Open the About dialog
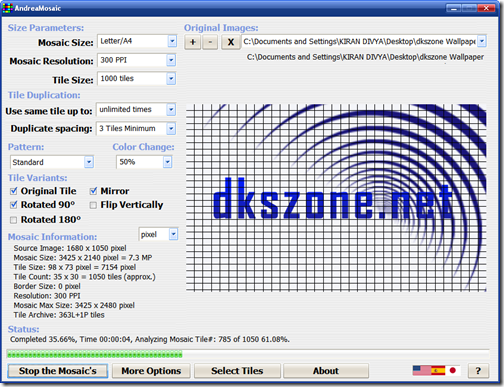 click(326, 371)
